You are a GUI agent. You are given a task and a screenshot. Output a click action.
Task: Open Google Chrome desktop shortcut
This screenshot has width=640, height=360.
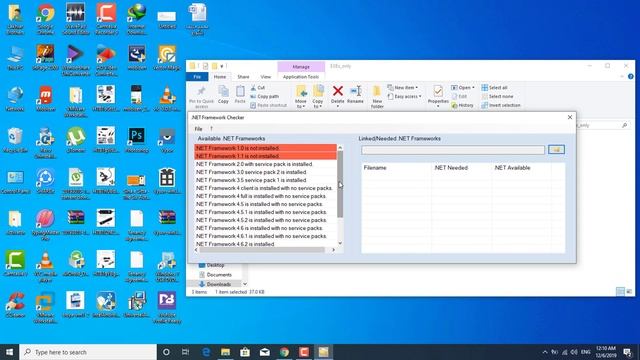(45, 19)
